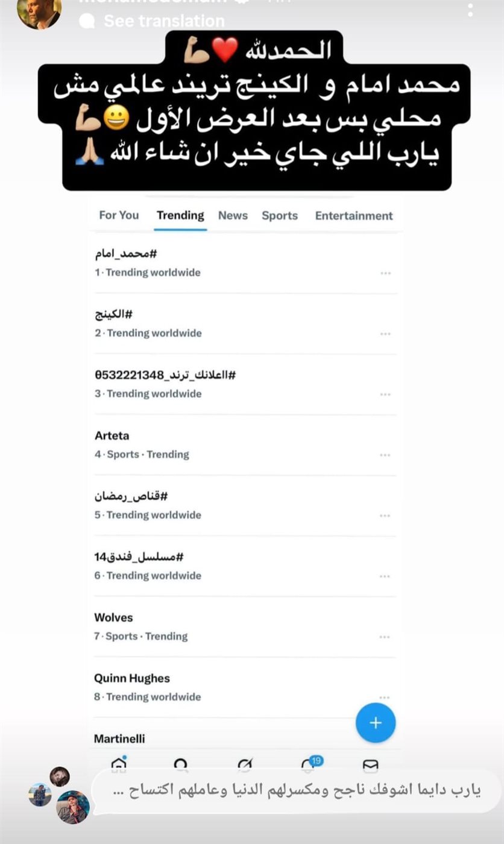Open the Quinn Hughes trending topic

click(x=132, y=678)
